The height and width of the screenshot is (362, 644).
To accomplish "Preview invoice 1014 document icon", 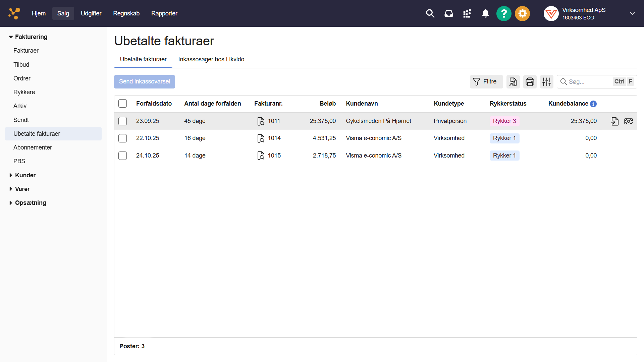I will click(261, 138).
